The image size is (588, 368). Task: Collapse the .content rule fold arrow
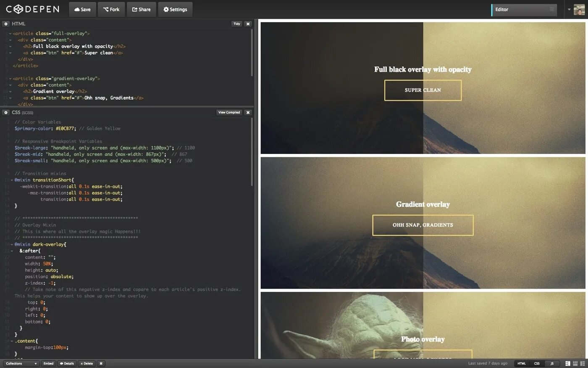pyautogui.click(x=12, y=341)
